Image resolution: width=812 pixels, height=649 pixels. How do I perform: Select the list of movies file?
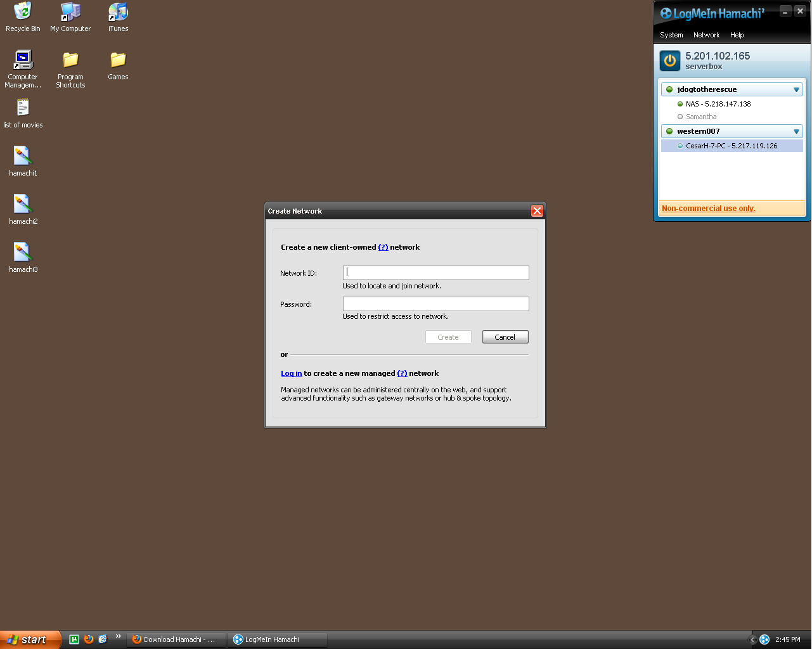tap(23, 108)
